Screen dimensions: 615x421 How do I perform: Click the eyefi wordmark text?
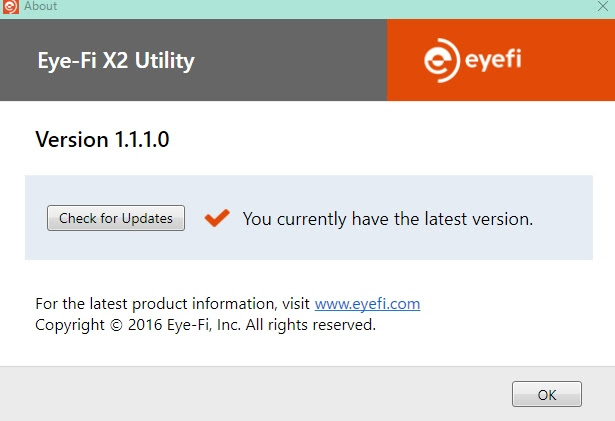(492, 61)
